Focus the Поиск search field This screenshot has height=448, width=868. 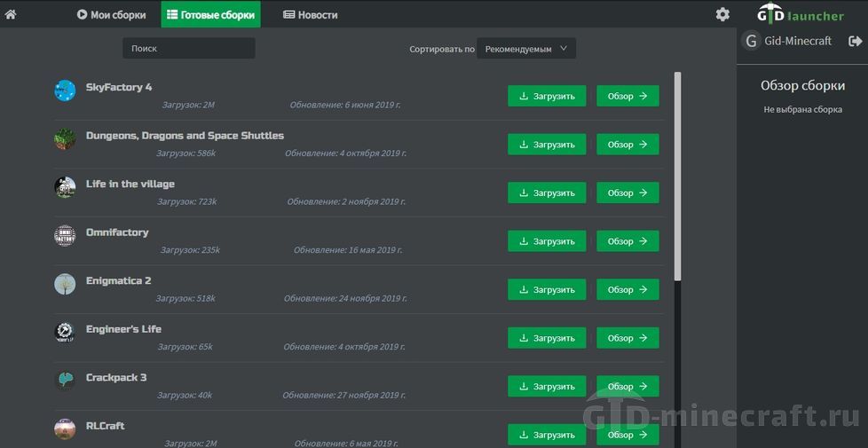click(x=189, y=49)
